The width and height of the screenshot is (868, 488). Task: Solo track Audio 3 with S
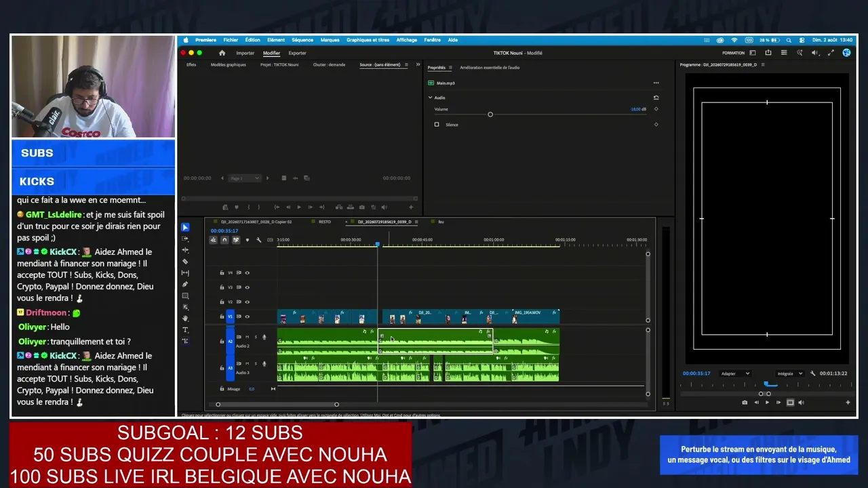pos(256,363)
